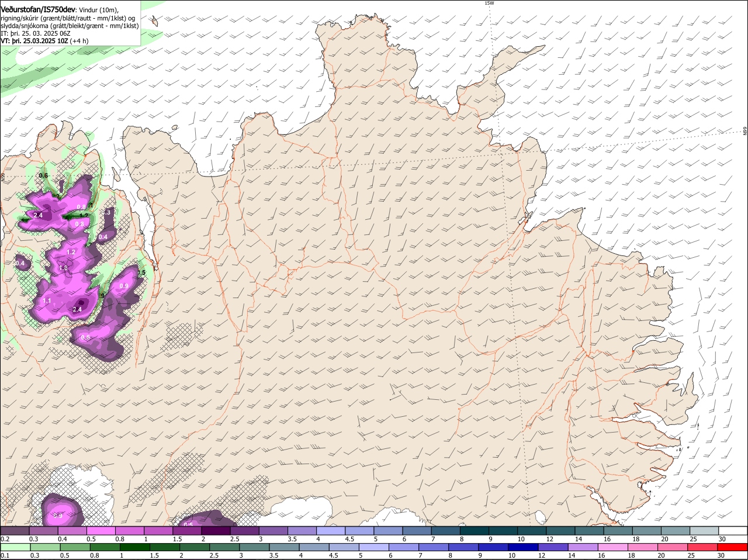This screenshot has width=748, height=560.
Task: Click upper legend swatch between 25 and 30
Action: tap(704, 531)
